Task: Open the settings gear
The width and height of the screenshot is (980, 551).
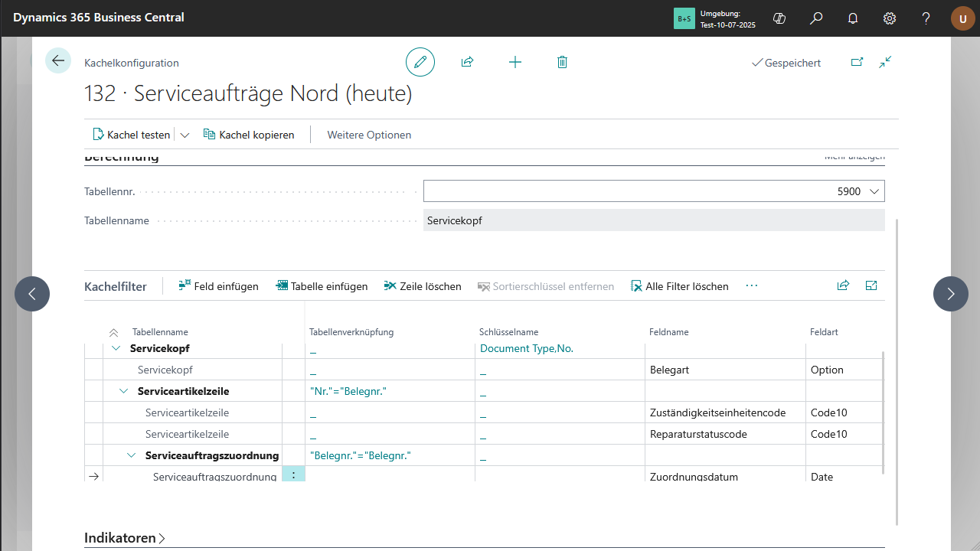Action: click(890, 18)
